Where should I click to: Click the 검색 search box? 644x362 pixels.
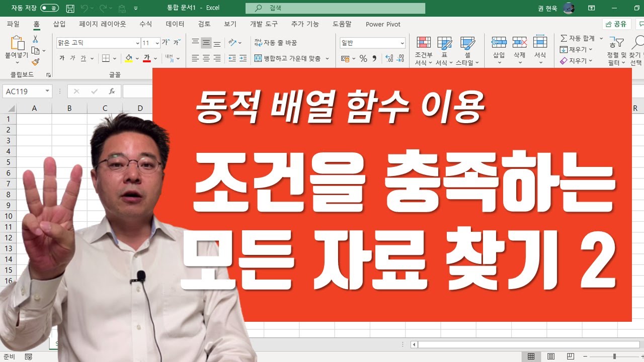335,8
